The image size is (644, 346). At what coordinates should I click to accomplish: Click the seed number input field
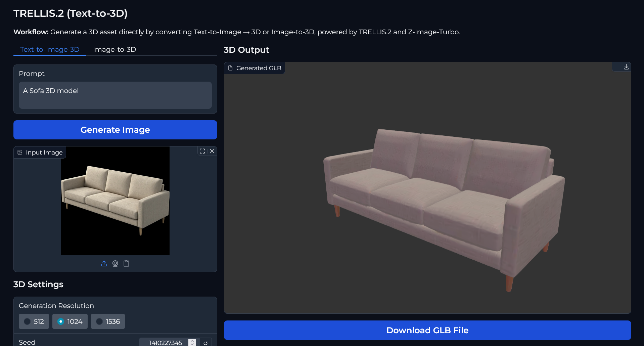tap(165, 343)
